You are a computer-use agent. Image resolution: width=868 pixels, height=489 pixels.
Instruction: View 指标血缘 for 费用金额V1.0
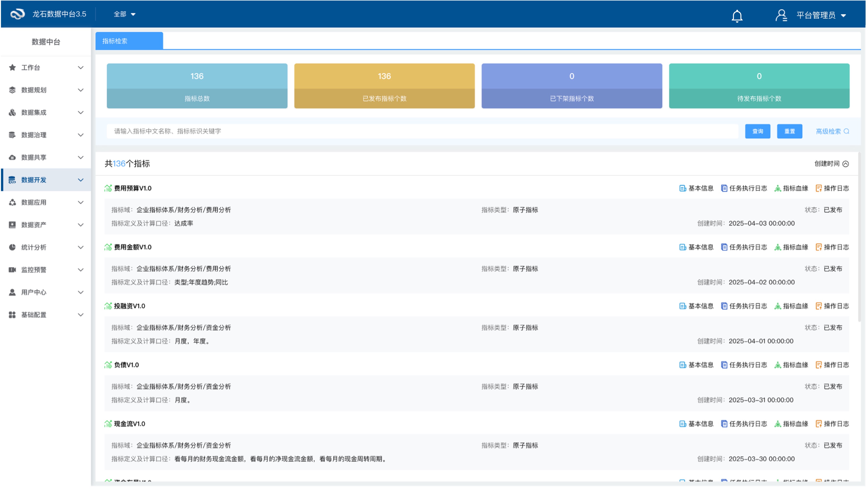(791, 247)
